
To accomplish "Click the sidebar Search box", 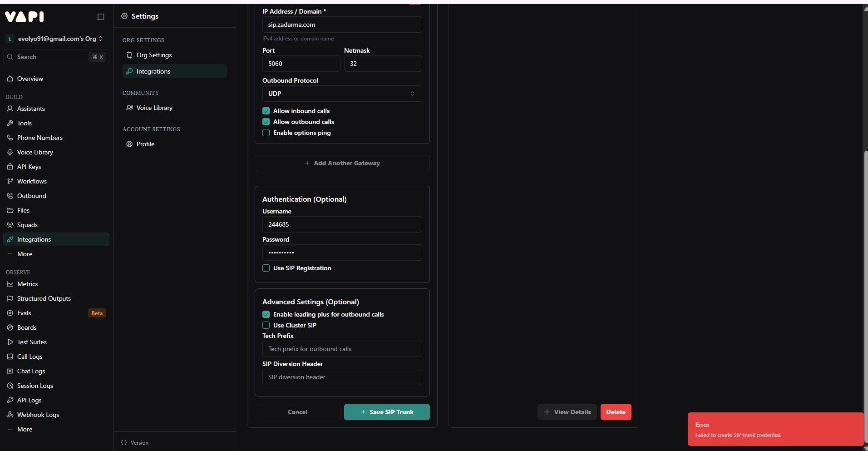I will pos(56,57).
